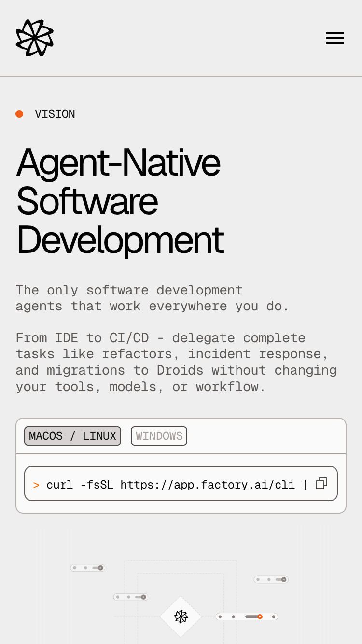
Task: Click the orange dot beside VISION
Action: click(19, 114)
